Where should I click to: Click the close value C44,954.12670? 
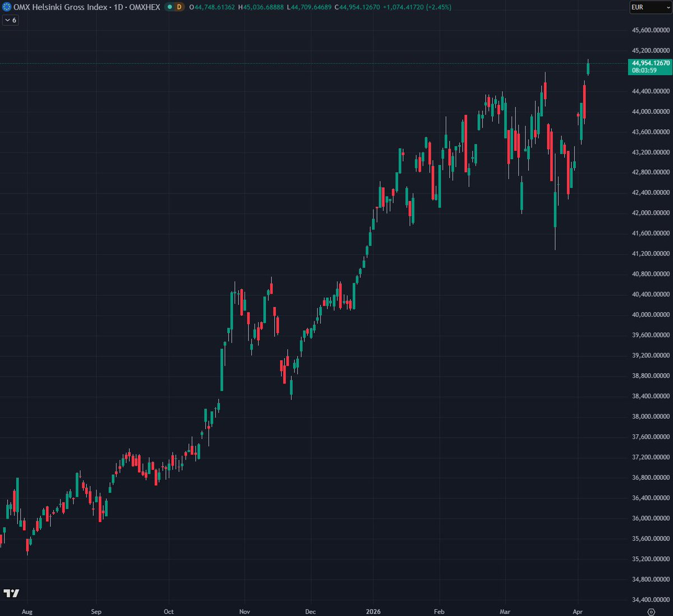(357, 7)
